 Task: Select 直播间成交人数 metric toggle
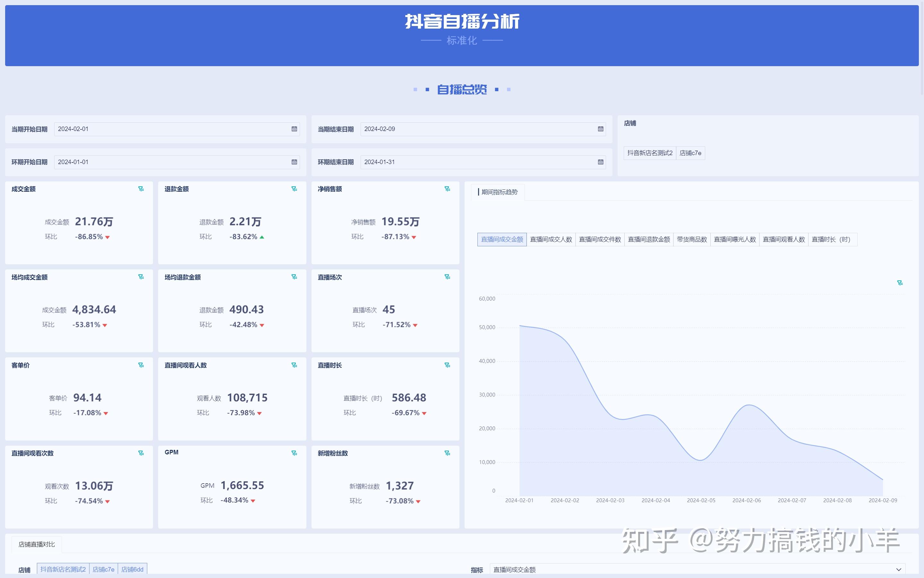point(551,239)
